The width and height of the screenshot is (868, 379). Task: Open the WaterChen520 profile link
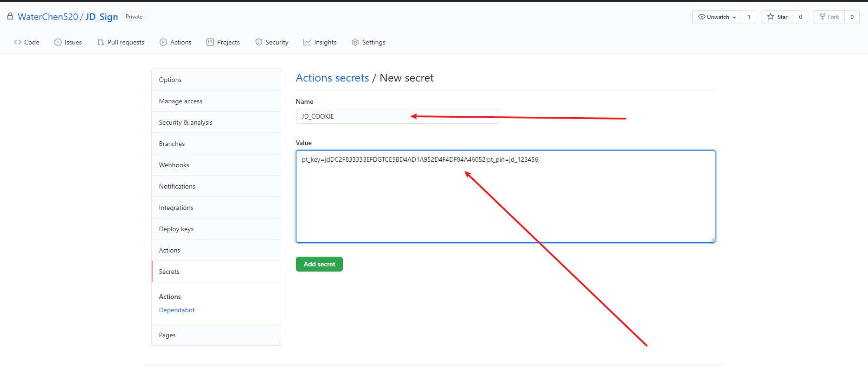coord(48,17)
